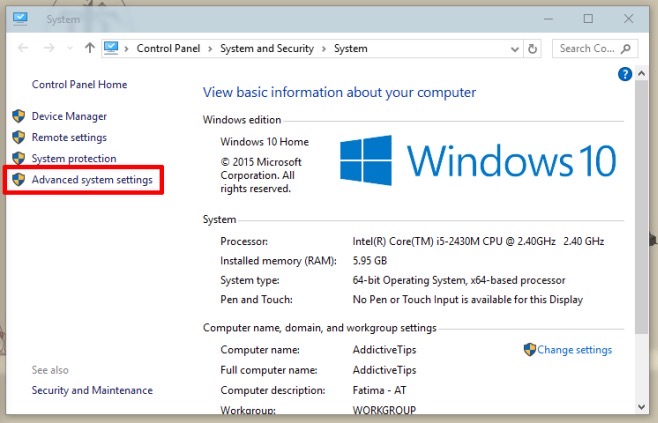Select the System breadcrumb item

[351, 48]
